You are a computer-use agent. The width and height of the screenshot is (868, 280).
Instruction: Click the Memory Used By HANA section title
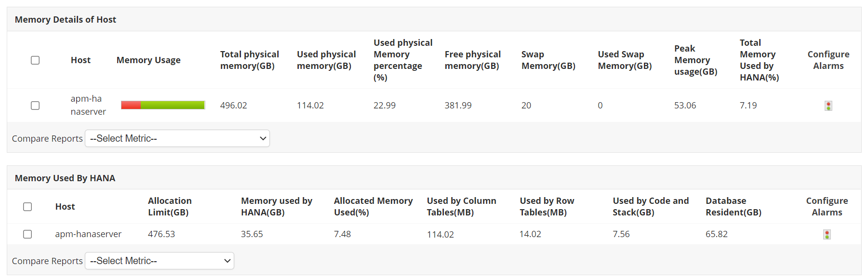[x=65, y=178]
